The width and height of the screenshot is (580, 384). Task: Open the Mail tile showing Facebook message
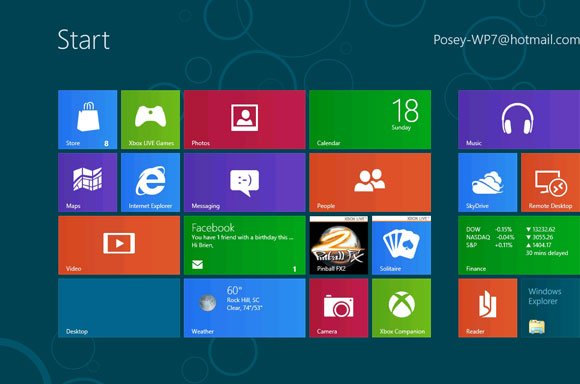(x=245, y=245)
